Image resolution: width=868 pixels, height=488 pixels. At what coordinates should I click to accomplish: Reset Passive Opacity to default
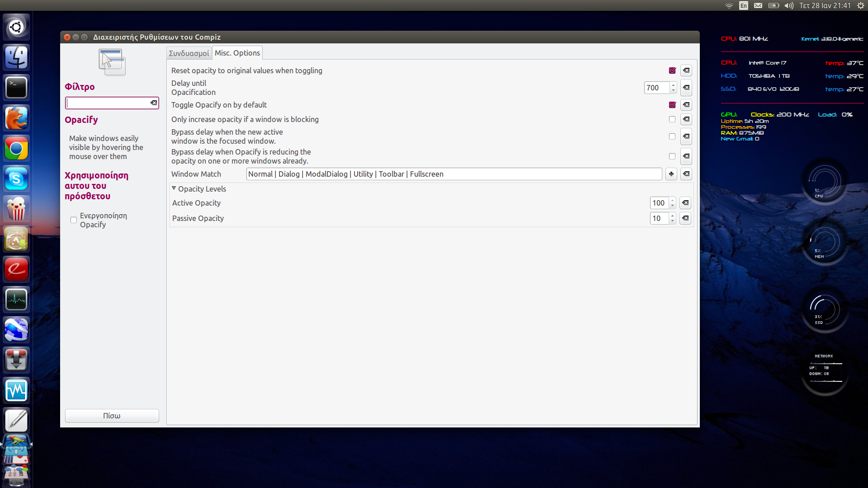685,218
